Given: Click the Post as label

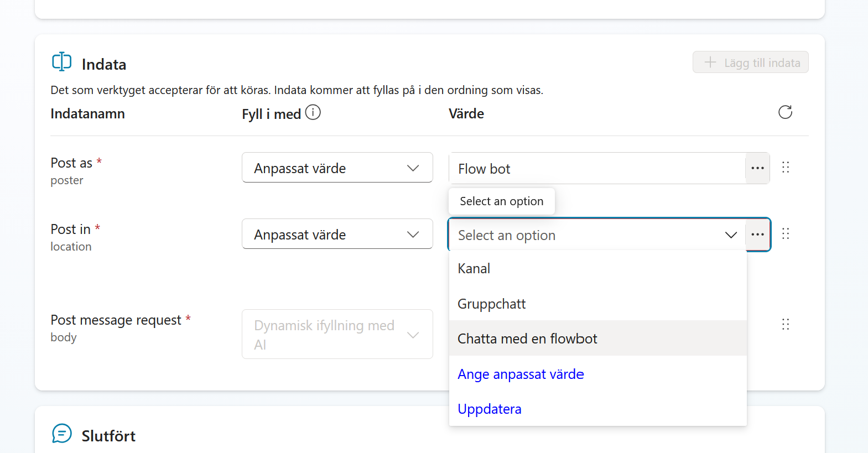Looking at the screenshot, I should (x=71, y=163).
